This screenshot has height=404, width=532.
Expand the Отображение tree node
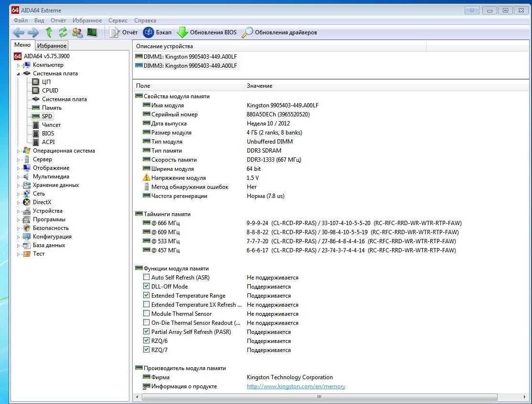18,168
